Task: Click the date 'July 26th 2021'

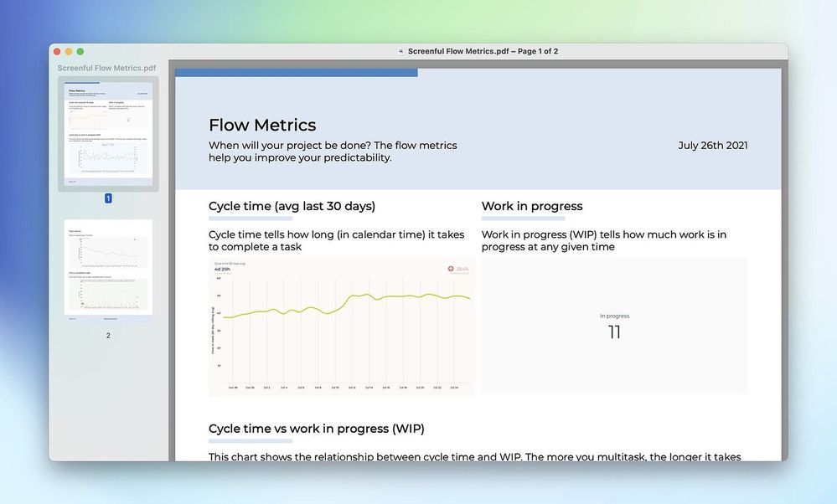Action: (713, 145)
